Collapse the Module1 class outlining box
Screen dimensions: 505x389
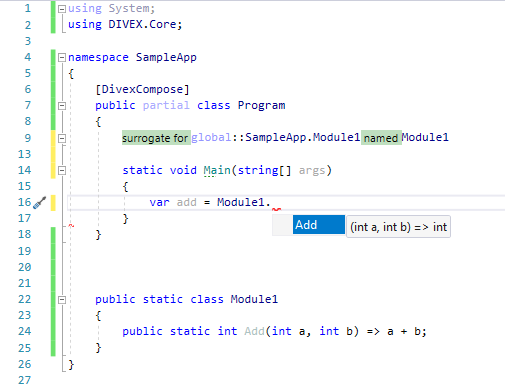pos(62,300)
